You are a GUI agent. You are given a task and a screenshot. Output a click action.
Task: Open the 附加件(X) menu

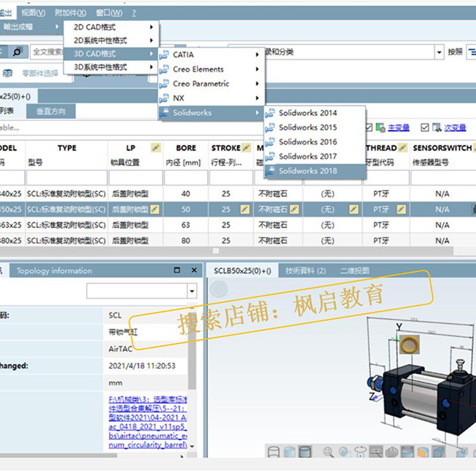point(70,12)
